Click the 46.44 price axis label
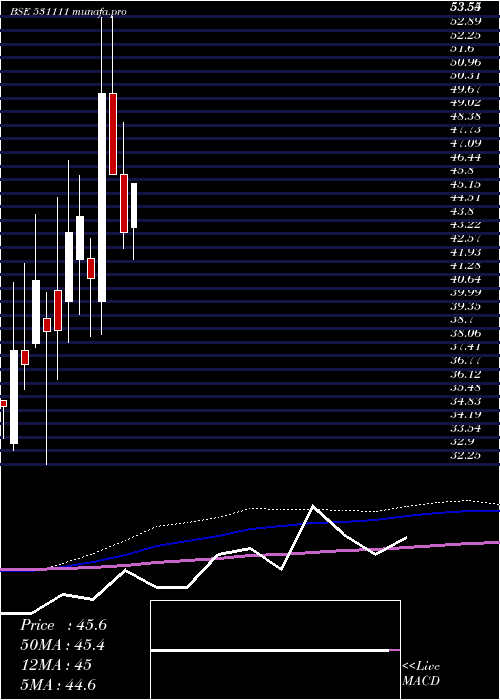The height and width of the screenshot is (700, 500). tap(466, 157)
